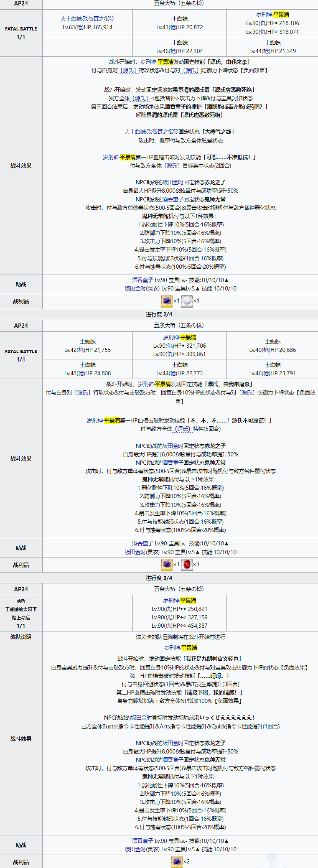
Task: Click enemy cell 土蜘蛛 Lv.46(枪)HP 22,304
Action: (x=180, y=47)
